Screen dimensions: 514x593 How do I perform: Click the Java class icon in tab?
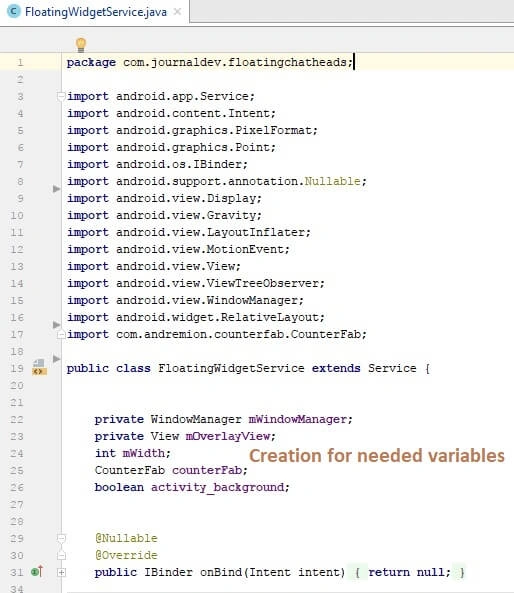coord(14,11)
